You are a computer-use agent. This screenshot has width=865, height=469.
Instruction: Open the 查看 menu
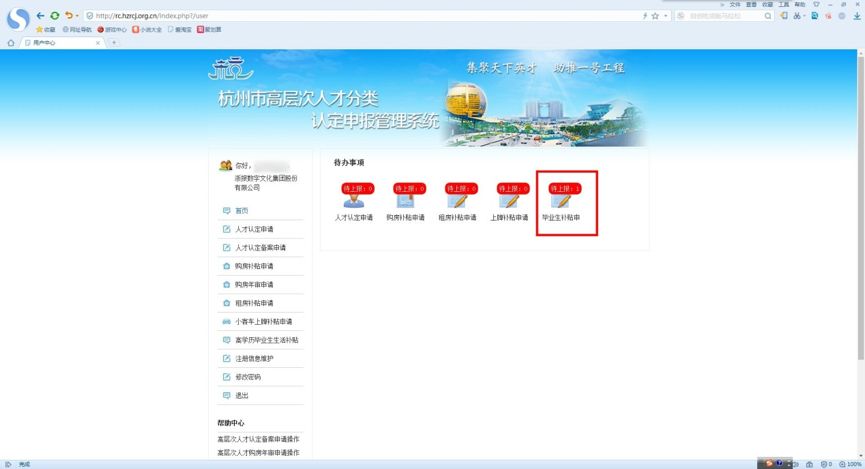point(751,4)
